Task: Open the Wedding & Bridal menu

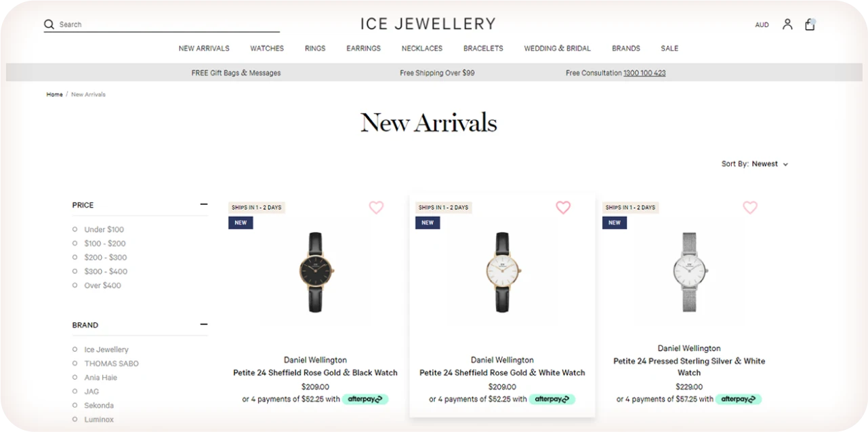Action: coord(557,49)
